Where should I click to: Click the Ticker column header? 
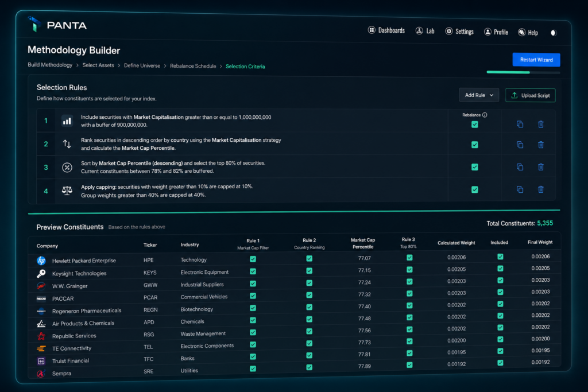point(150,244)
